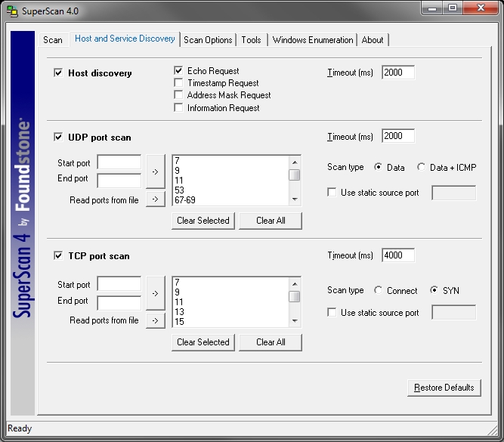Load UDP ports from file arrow button
Viewport: 504px width, 442px height.
click(x=156, y=199)
